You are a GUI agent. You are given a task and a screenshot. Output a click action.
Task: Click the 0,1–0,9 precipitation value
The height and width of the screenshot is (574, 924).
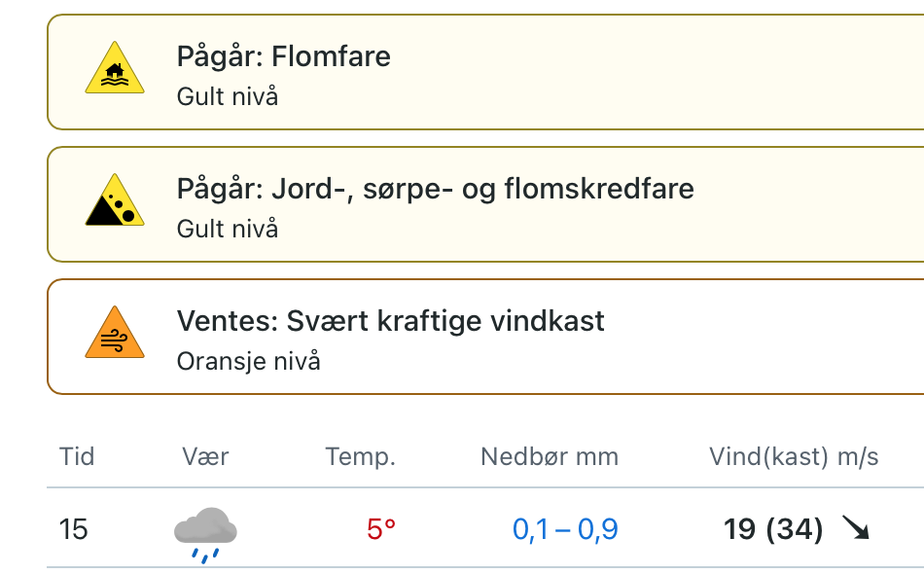pyautogui.click(x=565, y=529)
